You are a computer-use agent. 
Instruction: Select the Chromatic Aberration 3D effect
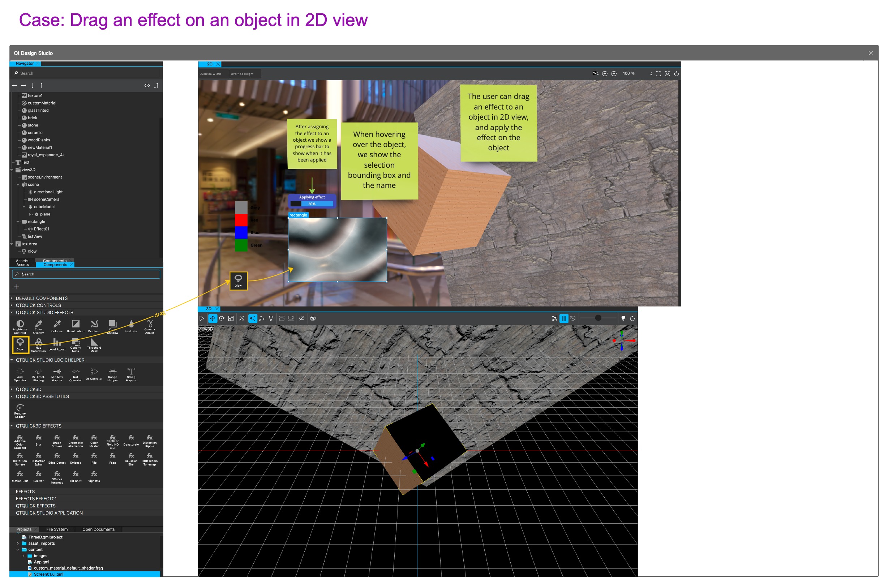(x=76, y=440)
